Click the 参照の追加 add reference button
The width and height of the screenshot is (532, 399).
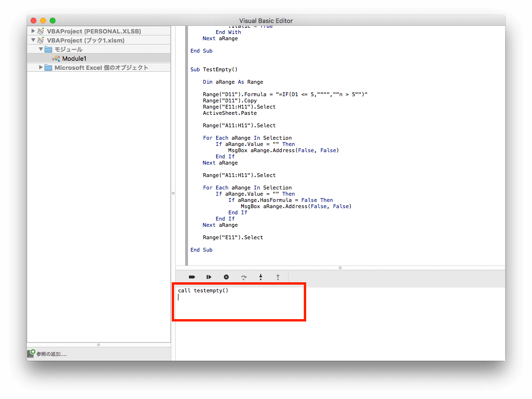tap(47, 354)
